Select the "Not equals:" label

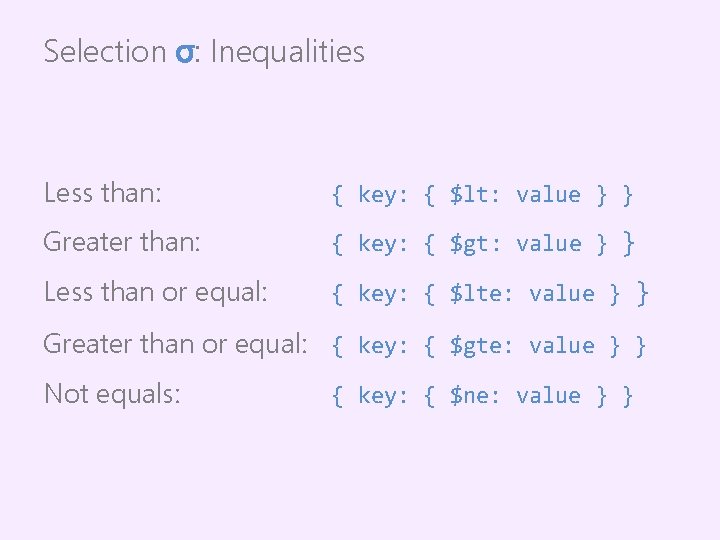tap(112, 395)
